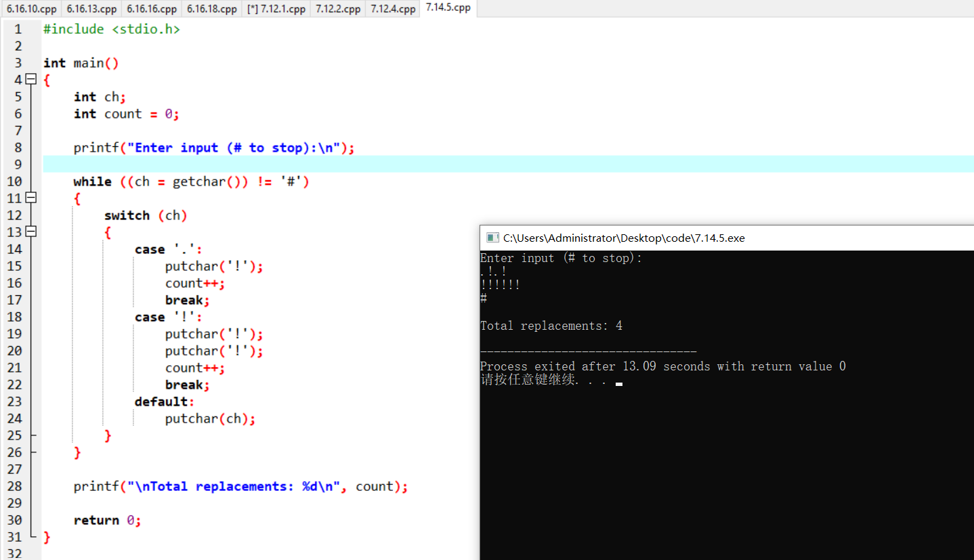
Task: Collapse the while loop fold at line 11
Action: pyautogui.click(x=30, y=198)
